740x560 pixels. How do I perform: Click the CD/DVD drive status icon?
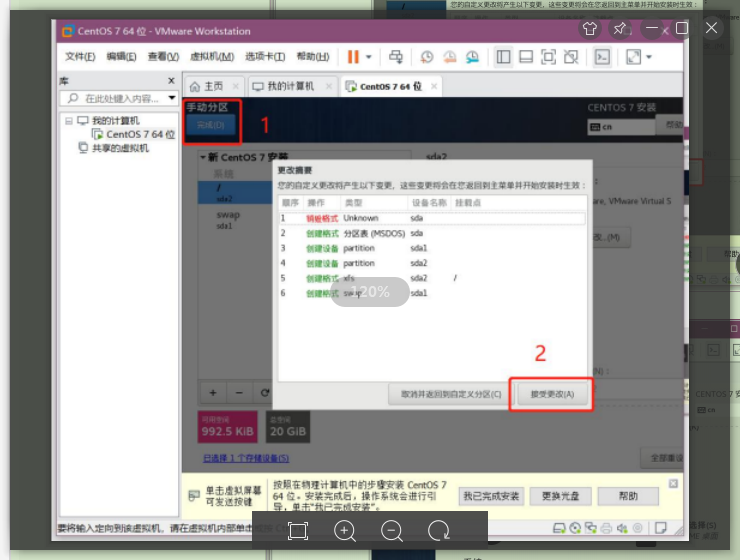coord(575,528)
